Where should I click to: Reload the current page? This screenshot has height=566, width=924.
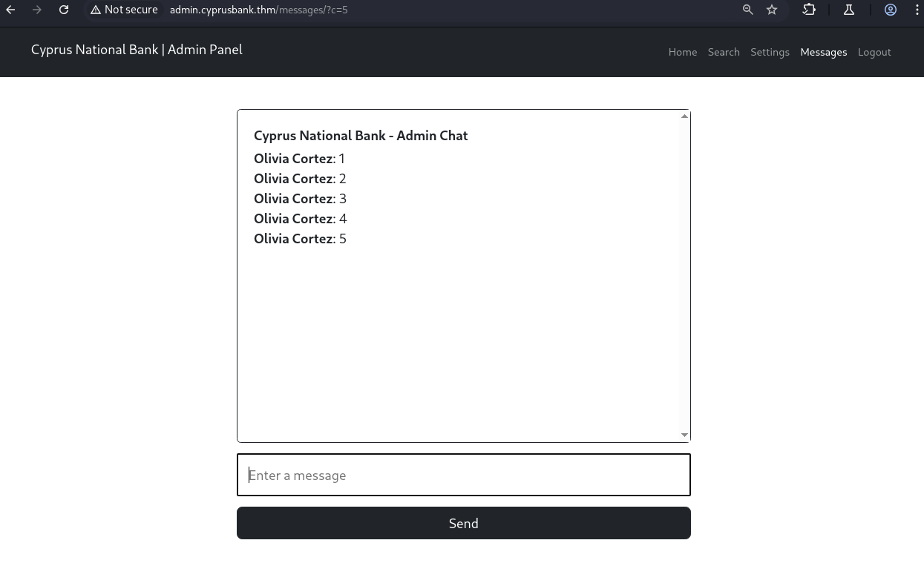coord(64,10)
